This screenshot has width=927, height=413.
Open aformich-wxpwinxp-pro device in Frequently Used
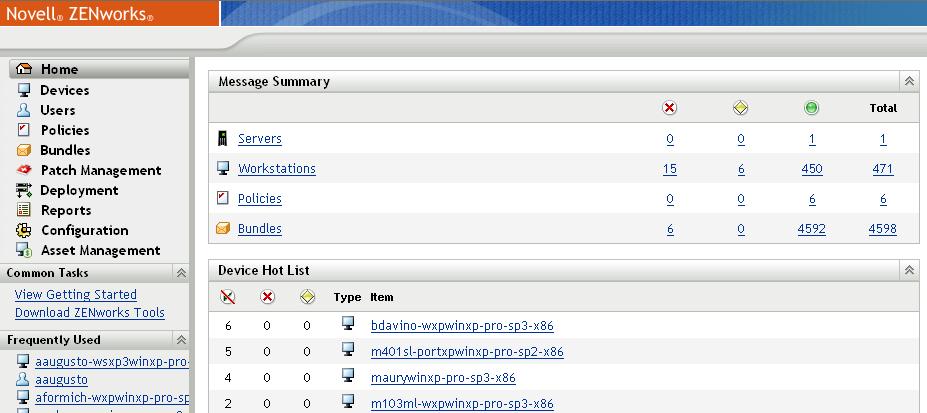click(x=112, y=398)
